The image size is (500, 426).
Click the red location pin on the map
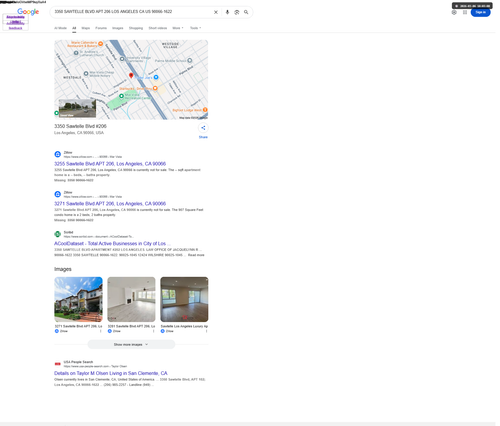[x=131, y=76]
